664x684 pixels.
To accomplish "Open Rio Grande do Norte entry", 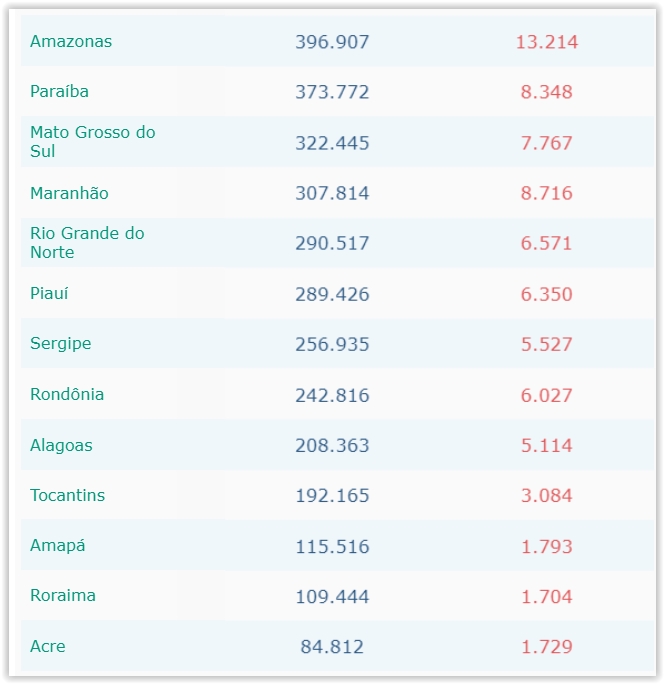I will 87,243.
